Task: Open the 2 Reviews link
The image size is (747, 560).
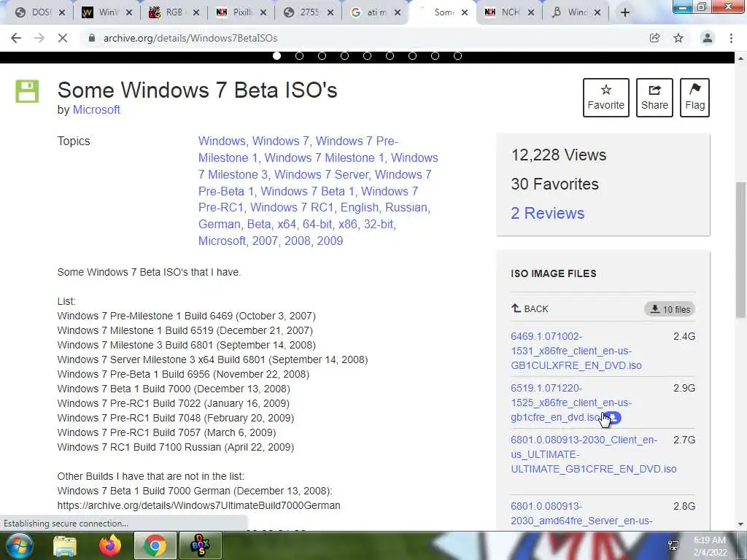Action: [x=547, y=213]
